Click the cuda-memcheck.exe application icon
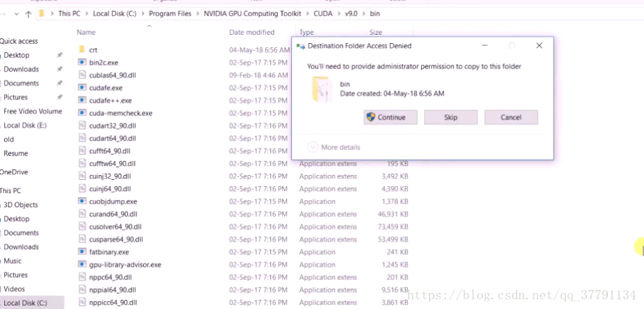This screenshot has width=644, height=309. (82, 113)
